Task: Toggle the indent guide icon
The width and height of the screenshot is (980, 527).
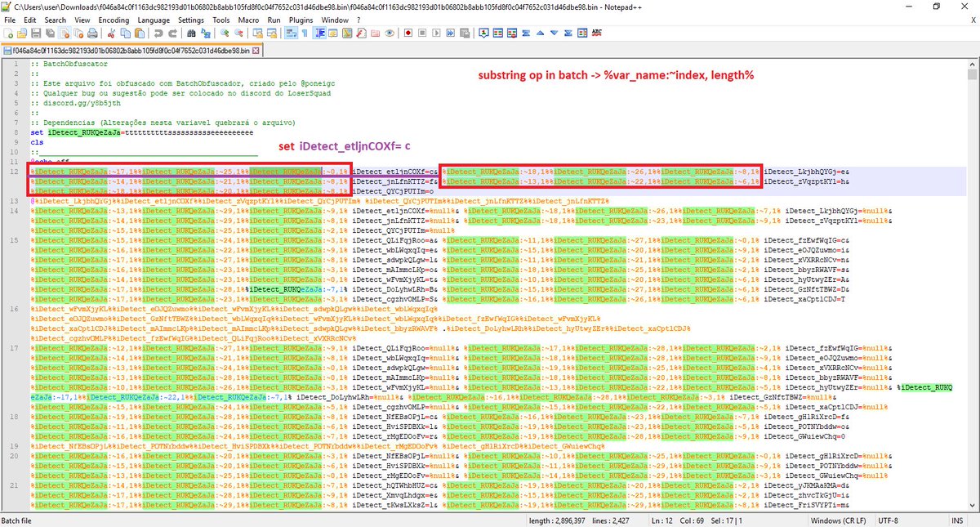Action: pyautogui.click(x=319, y=33)
